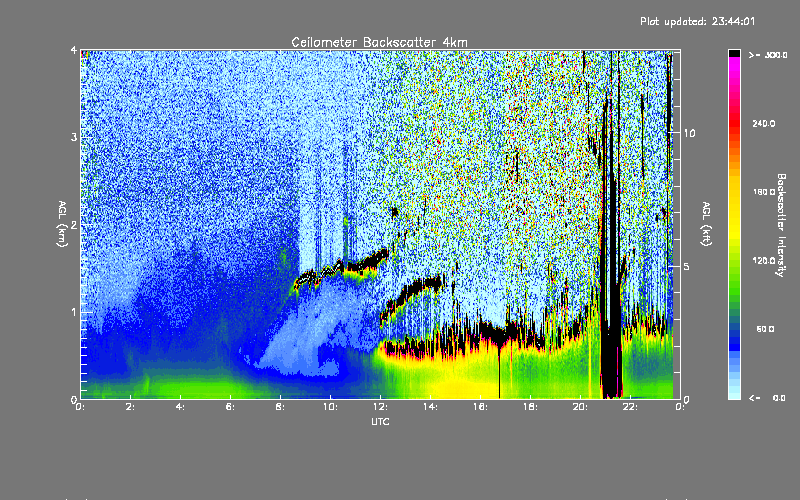Viewport: 800px width, 500px height.
Task: Click the '20:' tick on the UTC axis
Action: click(x=580, y=407)
